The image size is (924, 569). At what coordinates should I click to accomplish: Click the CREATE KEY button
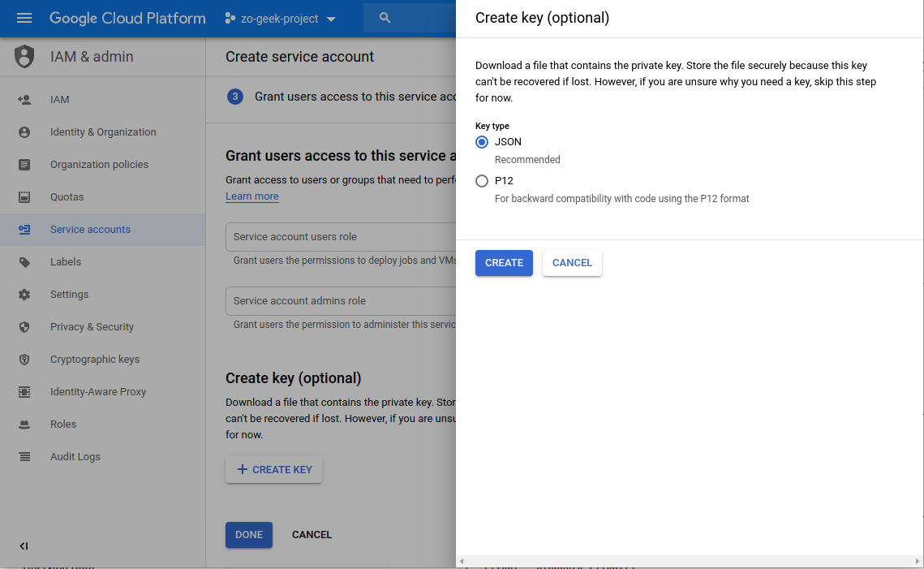(x=274, y=470)
